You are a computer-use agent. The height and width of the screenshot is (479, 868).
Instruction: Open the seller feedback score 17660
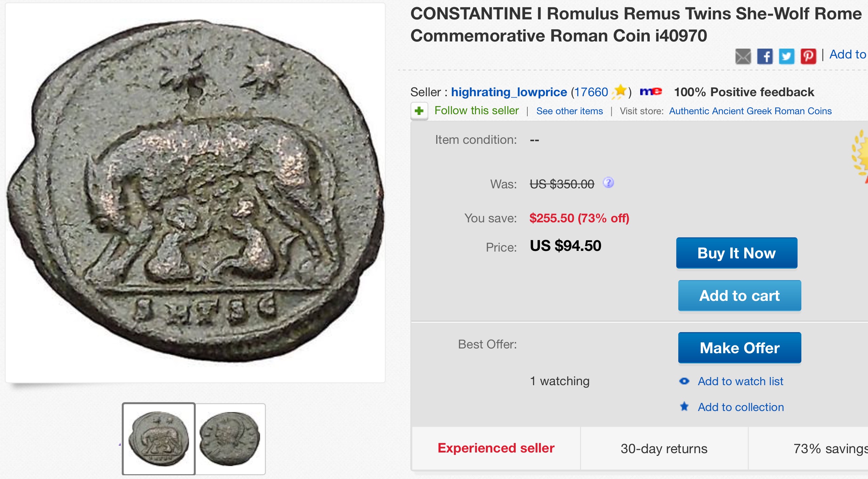591,92
